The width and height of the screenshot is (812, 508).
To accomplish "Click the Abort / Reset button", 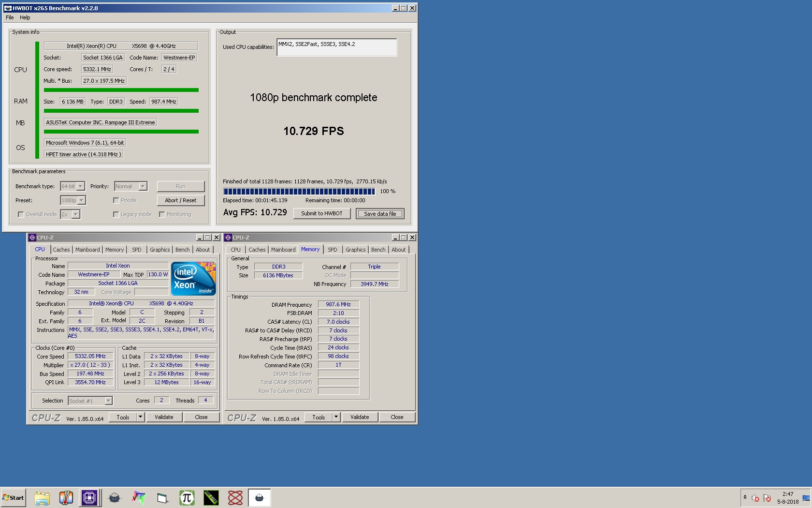I will pos(181,200).
